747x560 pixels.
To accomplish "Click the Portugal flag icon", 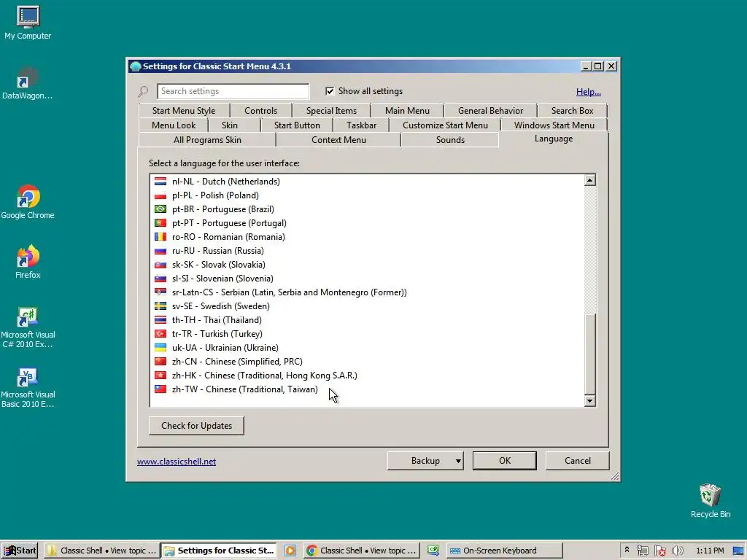I will (x=160, y=223).
